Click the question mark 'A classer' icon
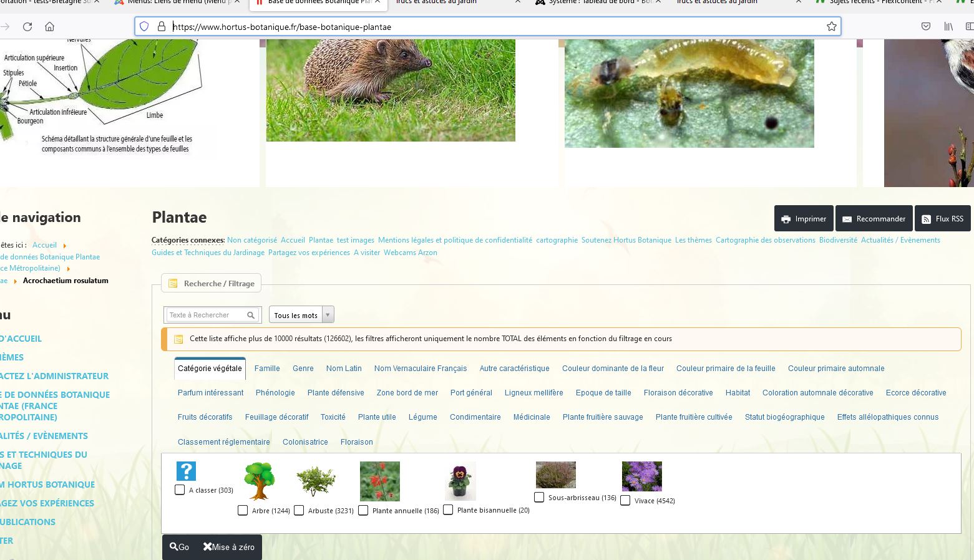 click(186, 471)
